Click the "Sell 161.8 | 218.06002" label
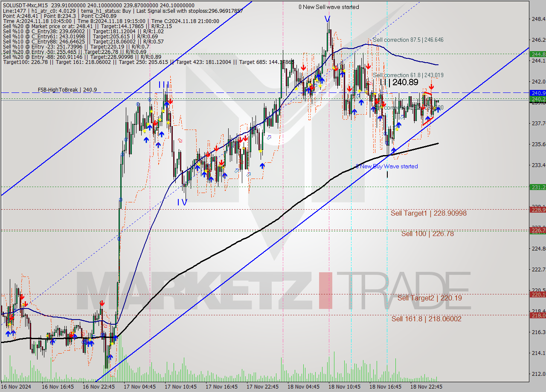This screenshot has height=392, width=546. coord(427,319)
